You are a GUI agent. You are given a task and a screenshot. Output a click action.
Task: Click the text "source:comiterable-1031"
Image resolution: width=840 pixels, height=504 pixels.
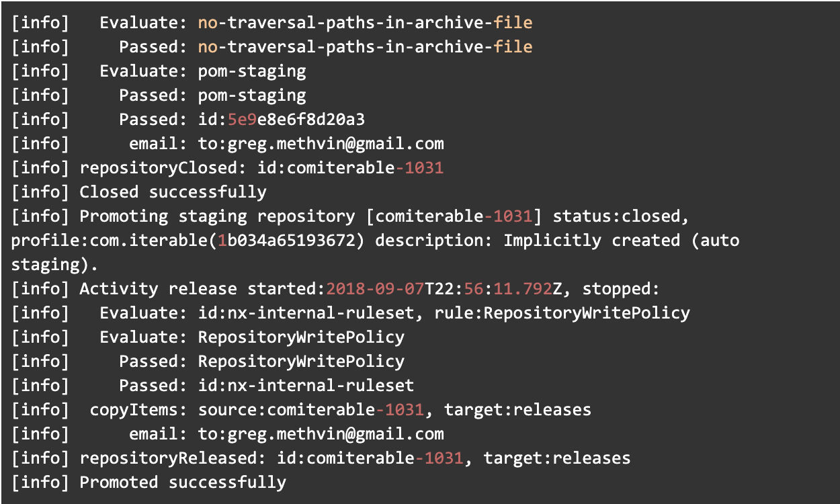click(x=311, y=410)
